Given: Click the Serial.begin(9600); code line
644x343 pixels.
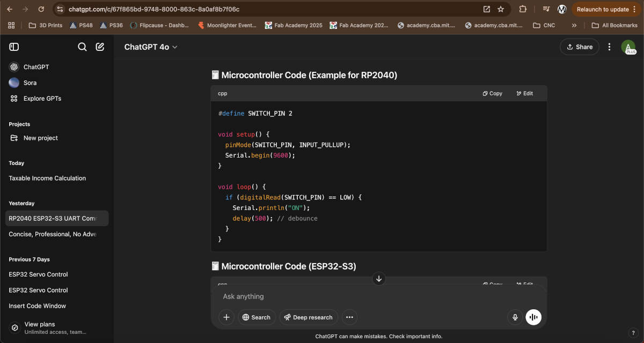Looking at the screenshot, I should coord(260,155).
